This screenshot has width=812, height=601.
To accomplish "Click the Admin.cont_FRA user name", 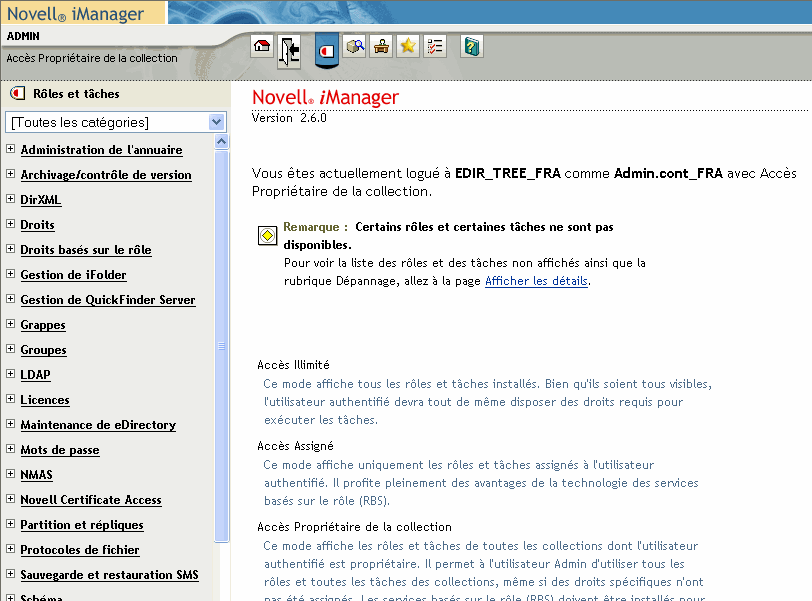I will [668, 173].
